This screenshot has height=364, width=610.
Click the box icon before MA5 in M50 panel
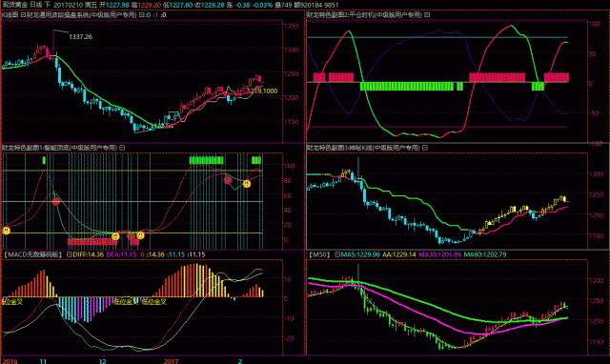tap(337, 254)
